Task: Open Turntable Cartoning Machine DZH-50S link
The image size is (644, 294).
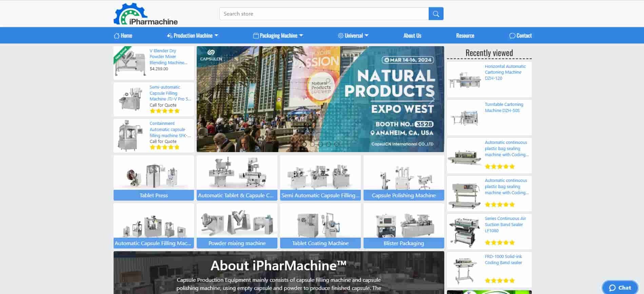Action: point(504,107)
